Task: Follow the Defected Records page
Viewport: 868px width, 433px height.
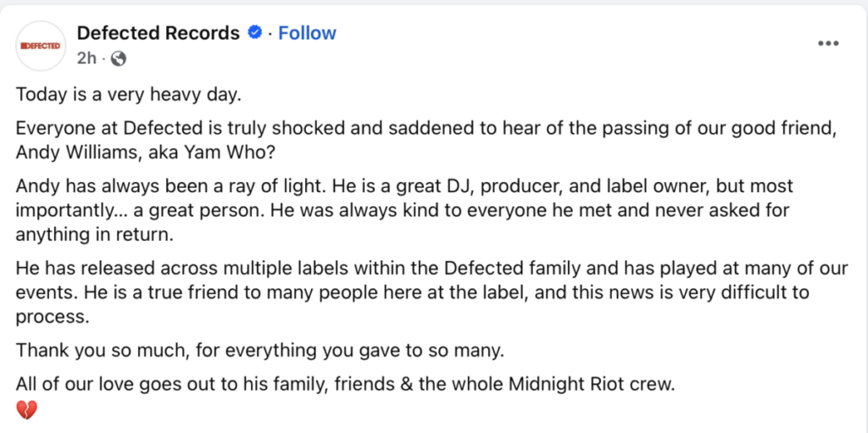Action: point(307,33)
